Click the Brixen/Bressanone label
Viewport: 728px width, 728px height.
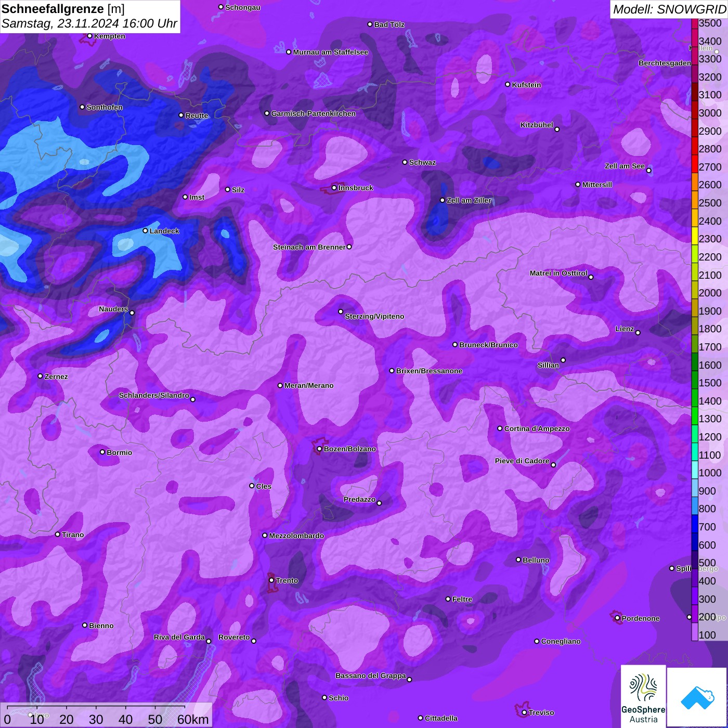429,371
